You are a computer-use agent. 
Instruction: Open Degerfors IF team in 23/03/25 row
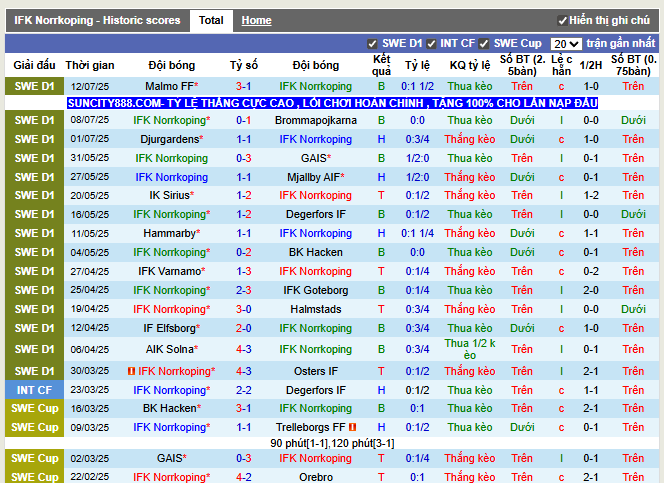316,390
